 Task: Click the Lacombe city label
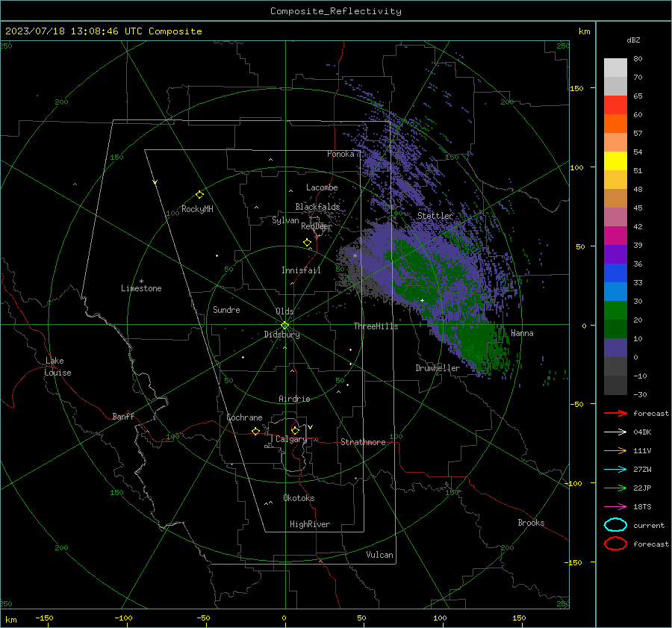(322, 187)
